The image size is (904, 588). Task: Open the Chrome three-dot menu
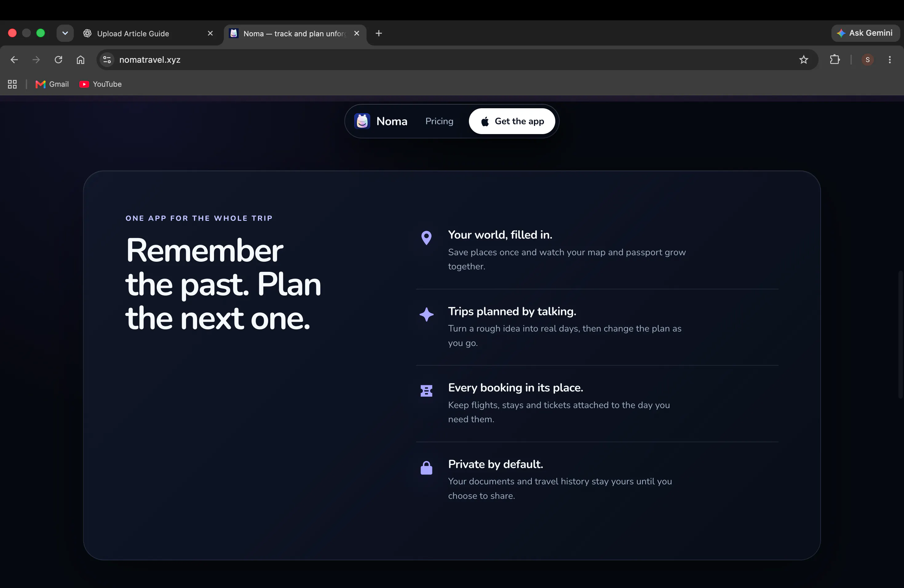click(889, 60)
